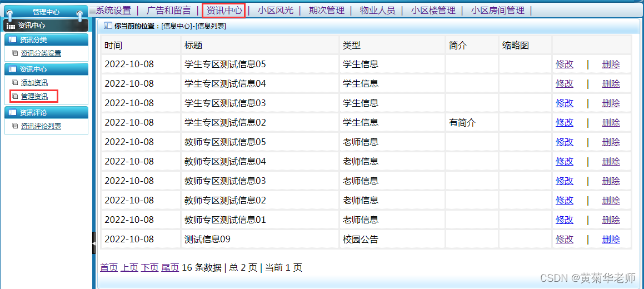The width and height of the screenshot is (644, 289).
Task: Click icon beside 资讯评论列表
Action: click(x=15, y=126)
